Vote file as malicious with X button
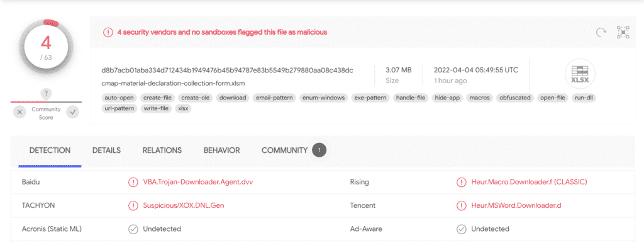This screenshot has height=243, width=644. click(19, 112)
